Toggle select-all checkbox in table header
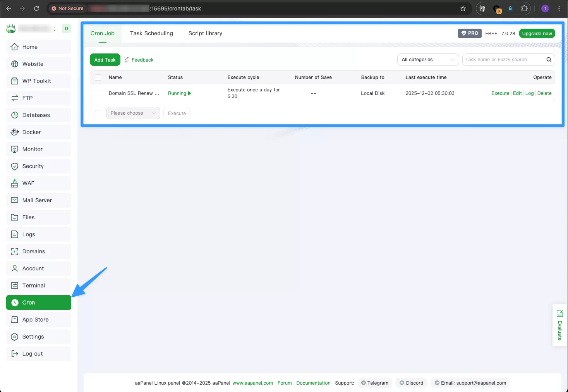This screenshot has width=568, height=392. 98,77
